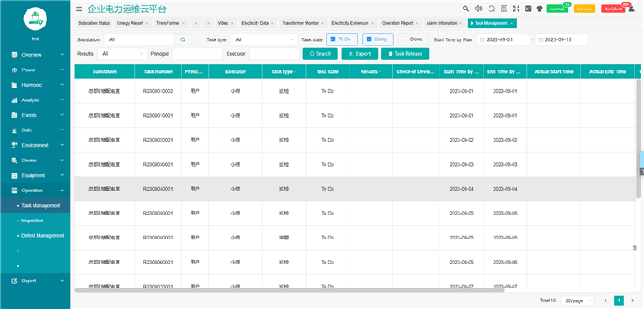
Task: Click the hamburger menu icon
Action: point(79,9)
